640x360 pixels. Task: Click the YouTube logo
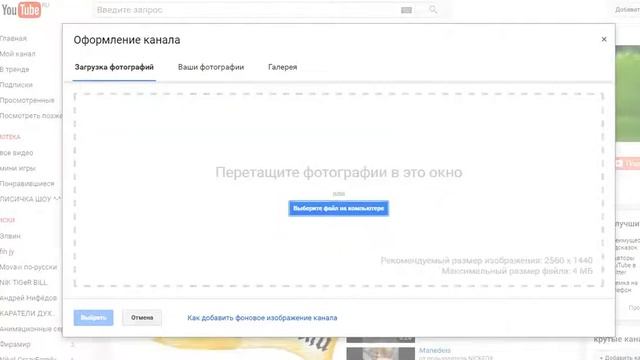click(x=21, y=10)
